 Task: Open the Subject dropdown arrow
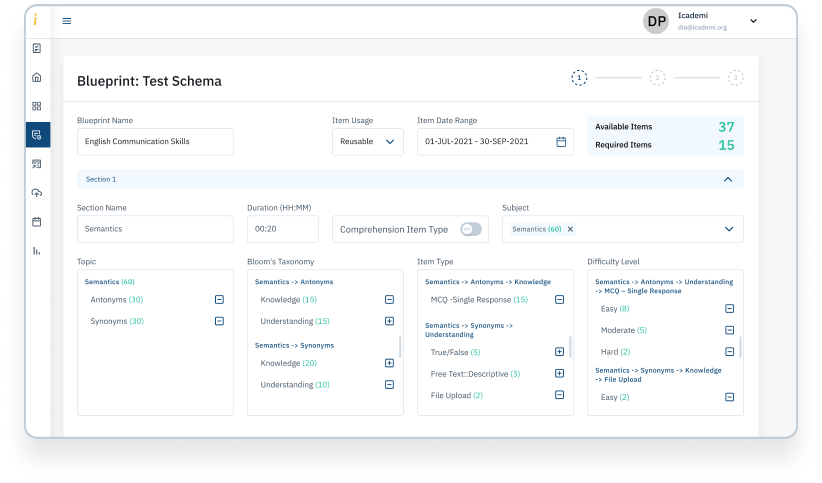coord(728,229)
